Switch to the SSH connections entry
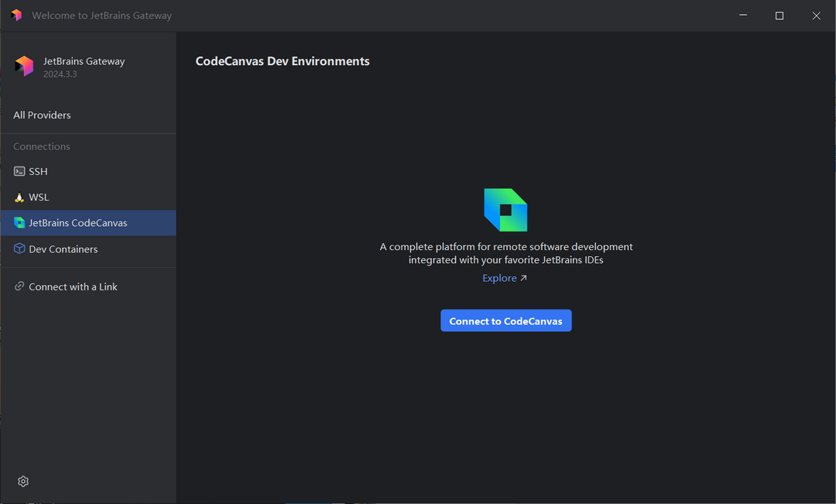Image resolution: width=836 pixels, height=504 pixels. [x=39, y=171]
